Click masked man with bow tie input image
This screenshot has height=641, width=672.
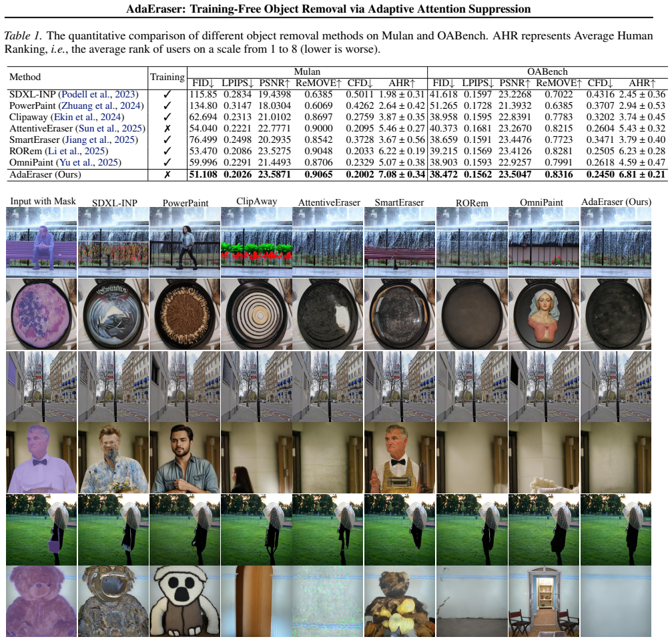click(x=41, y=458)
